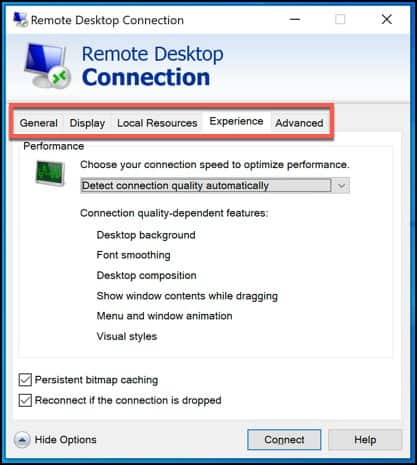Image resolution: width=417 pixels, height=465 pixels.
Task: Click the Hide Options arrow icon
Action: [x=22, y=440]
